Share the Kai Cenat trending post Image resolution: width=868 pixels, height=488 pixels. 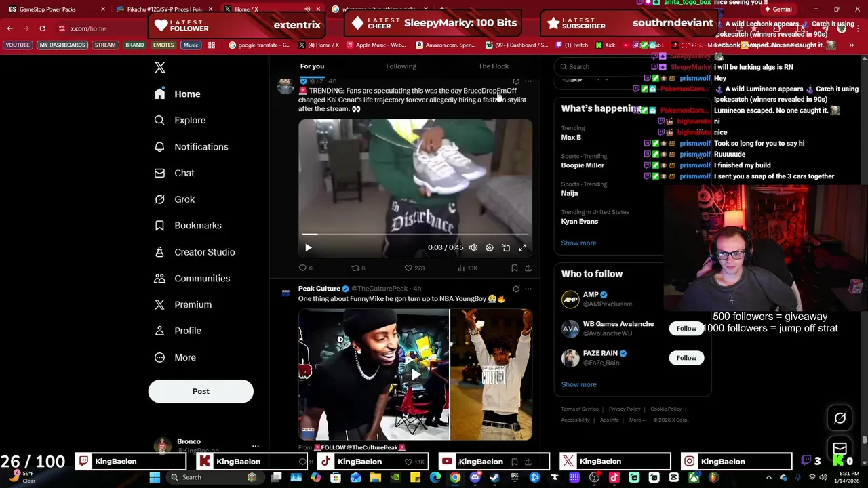pyautogui.click(x=528, y=268)
